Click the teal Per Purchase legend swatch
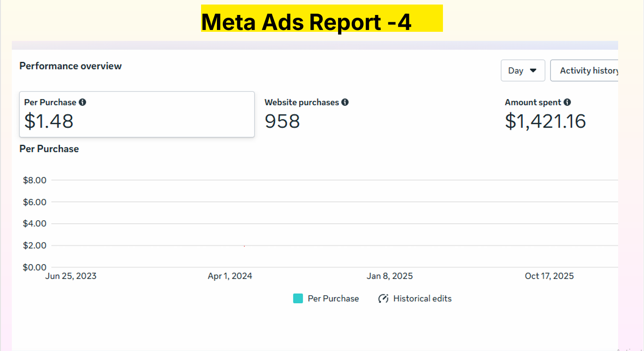 [x=298, y=298]
